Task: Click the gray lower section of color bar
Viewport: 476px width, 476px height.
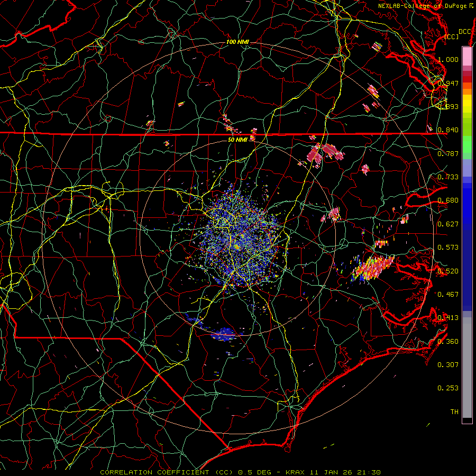Action: [x=467, y=368]
